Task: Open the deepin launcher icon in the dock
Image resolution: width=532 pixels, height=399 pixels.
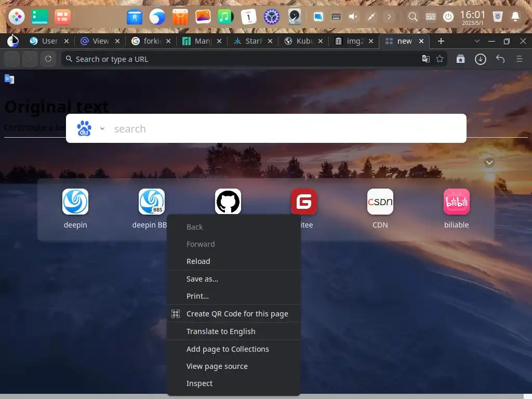Action: [x=16, y=16]
